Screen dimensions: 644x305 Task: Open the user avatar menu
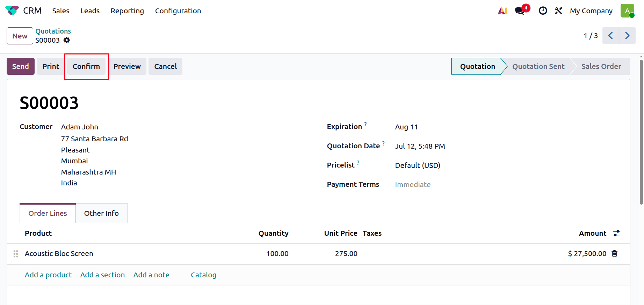pyautogui.click(x=627, y=11)
